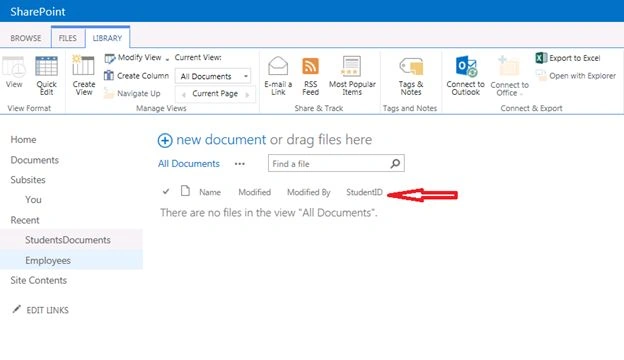Open the You subsite link

[33, 200]
